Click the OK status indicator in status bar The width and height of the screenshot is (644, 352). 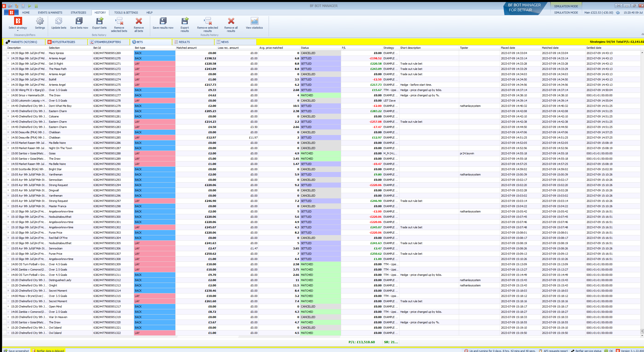609,350
